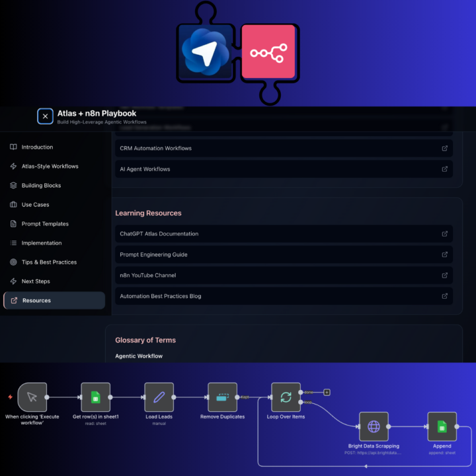
Task: Click the Remove Duplicates node
Action: coord(222,397)
